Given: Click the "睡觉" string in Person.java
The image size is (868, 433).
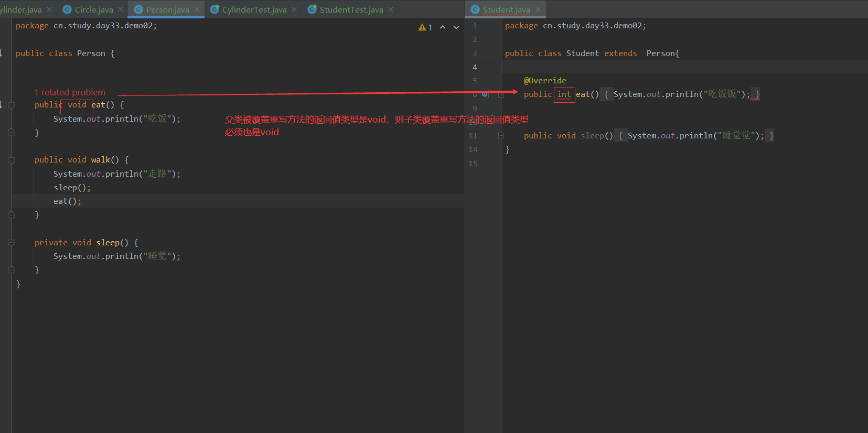Looking at the screenshot, I should tap(157, 256).
